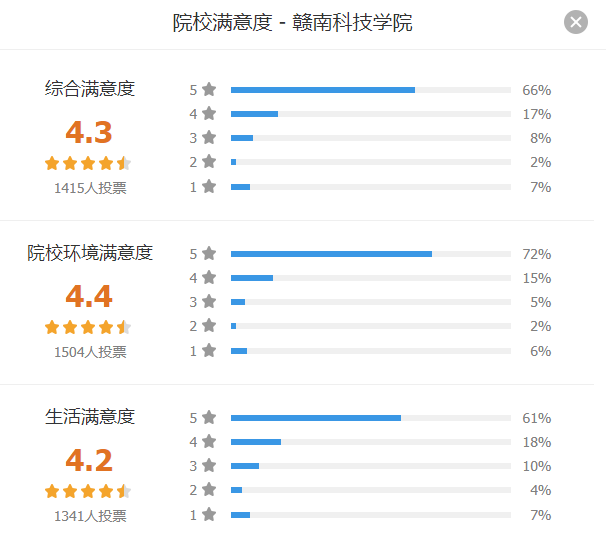The height and width of the screenshot is (546, 606).
Task: Click the 2-star icon in 生活满意度
Action: click(209, 489)
